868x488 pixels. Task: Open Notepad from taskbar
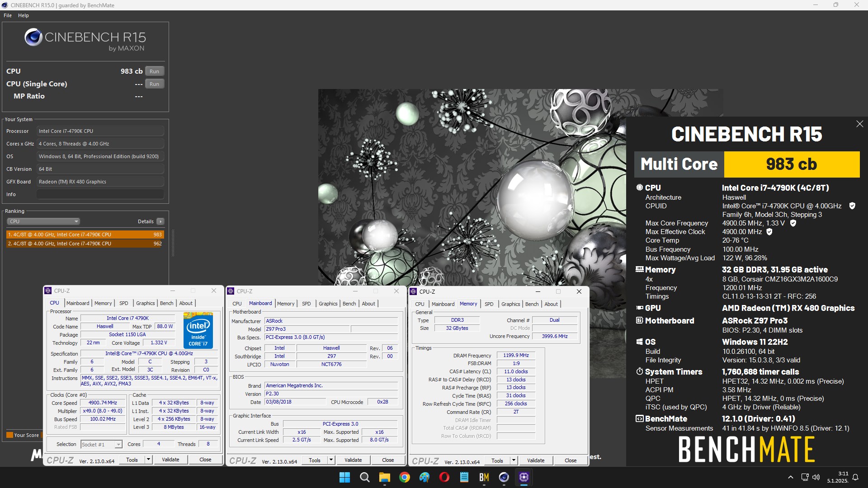click(x=464, y=477)
